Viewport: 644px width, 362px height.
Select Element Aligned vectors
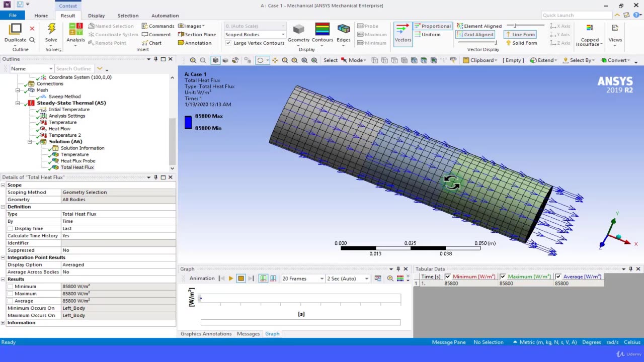[479, 26]
